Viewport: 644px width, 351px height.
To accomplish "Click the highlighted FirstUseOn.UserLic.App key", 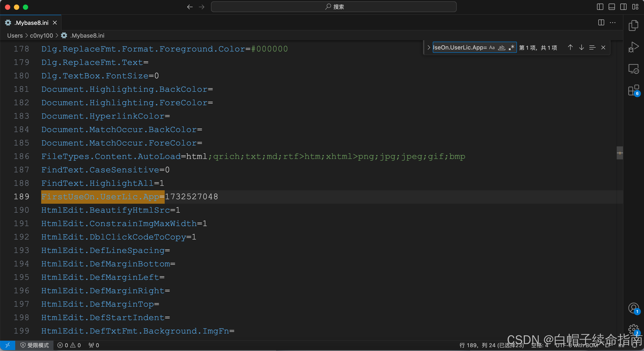I will coord(103,197).
